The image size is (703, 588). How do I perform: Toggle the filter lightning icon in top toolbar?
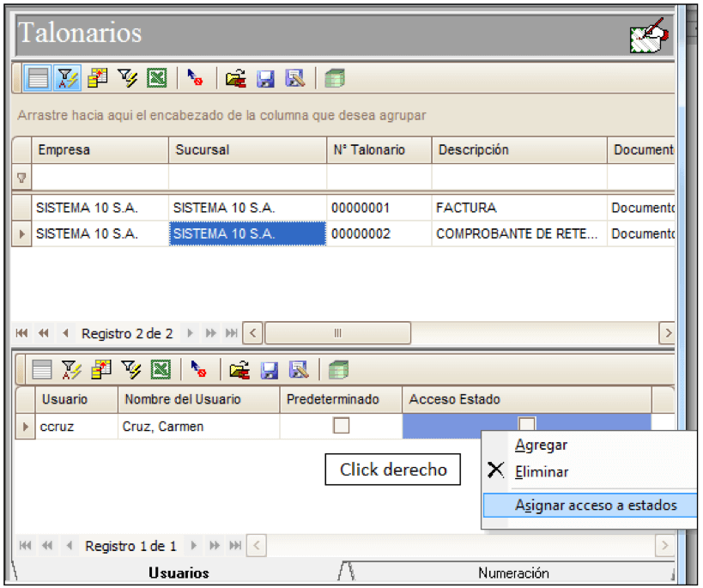point(68,78)
